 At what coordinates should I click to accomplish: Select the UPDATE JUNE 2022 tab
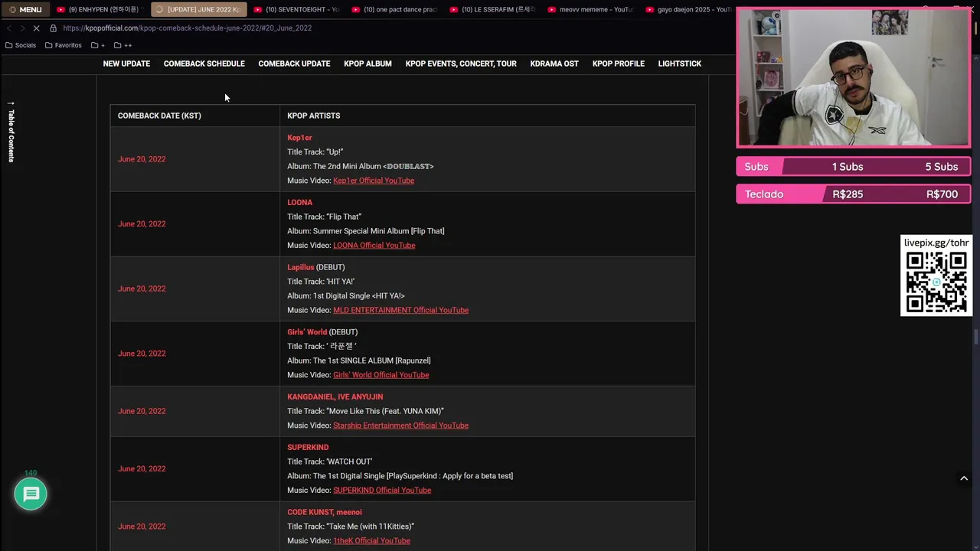coord(199,10)
